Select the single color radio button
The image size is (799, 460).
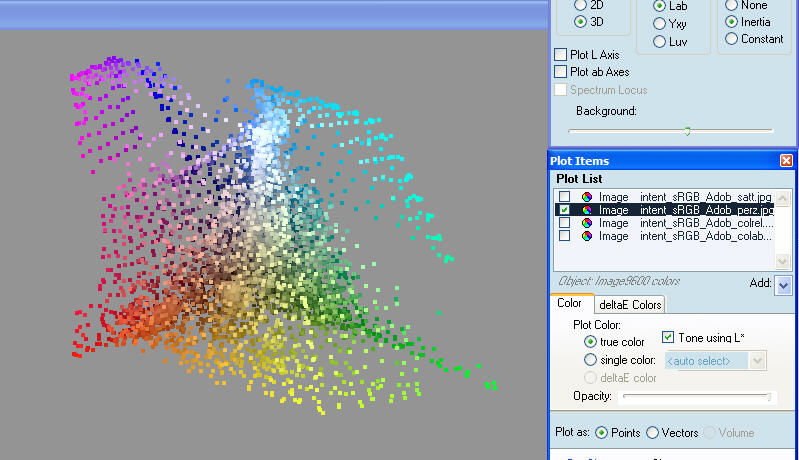pos(590,360)
